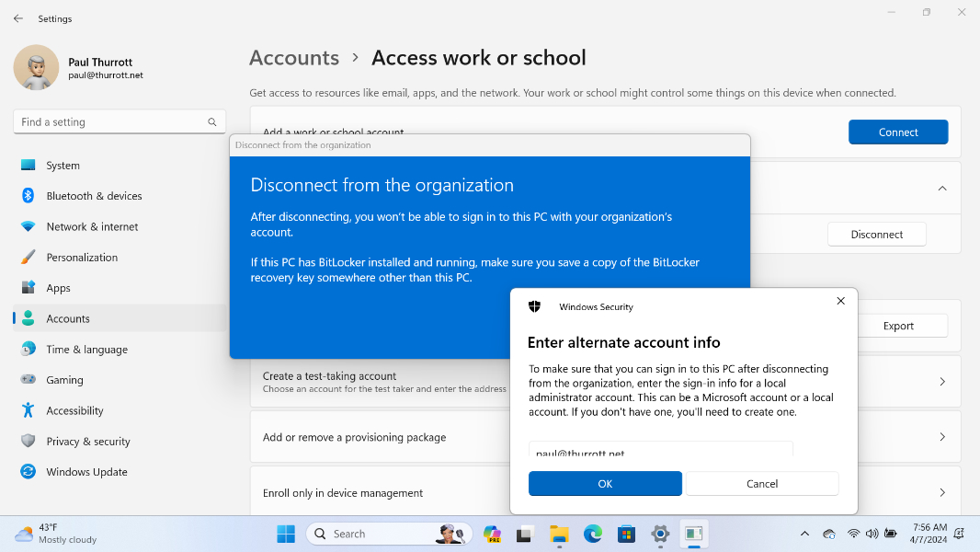Viewport: 980px width, 552px height.
Task: Click the Windows Start button on taskbar
Action: 286,534
